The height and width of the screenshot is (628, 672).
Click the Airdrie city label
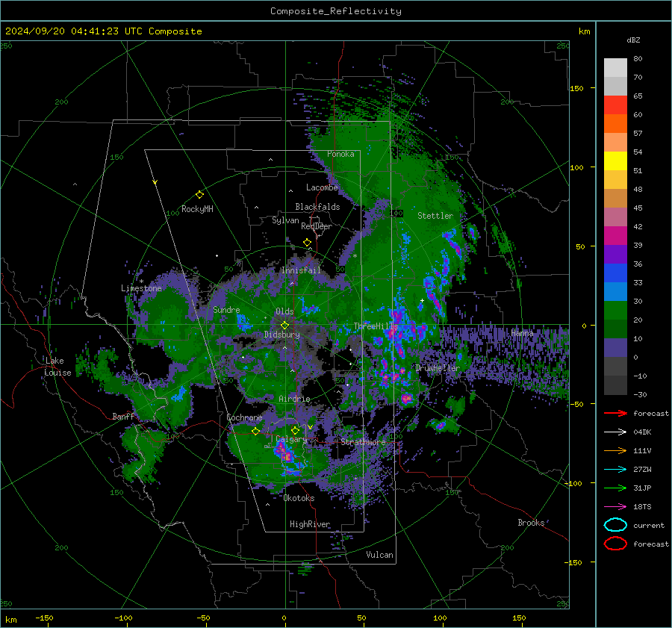pyautogui.click(x=294, y=399)
